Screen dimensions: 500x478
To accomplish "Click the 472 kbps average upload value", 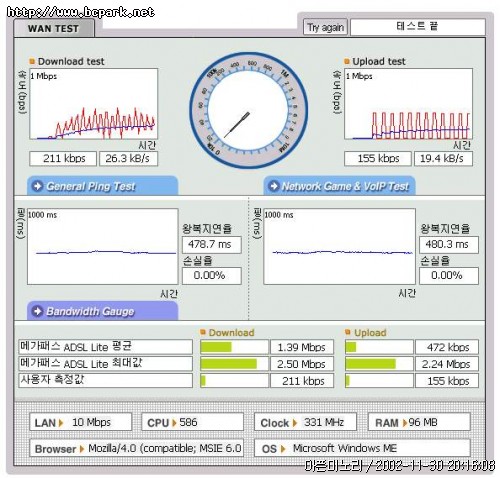I will point(447,347).
